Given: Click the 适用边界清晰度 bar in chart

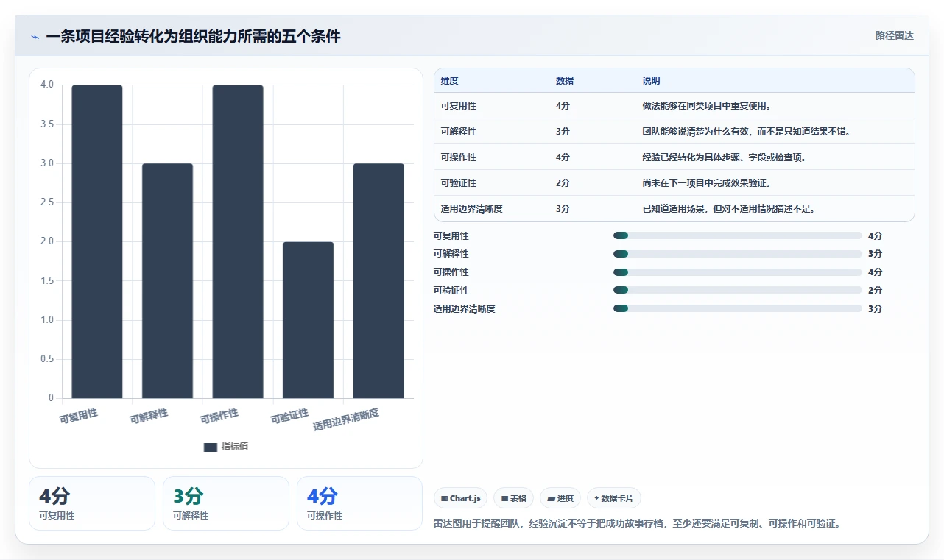Looking at the screenshot, I should point(378,280).
